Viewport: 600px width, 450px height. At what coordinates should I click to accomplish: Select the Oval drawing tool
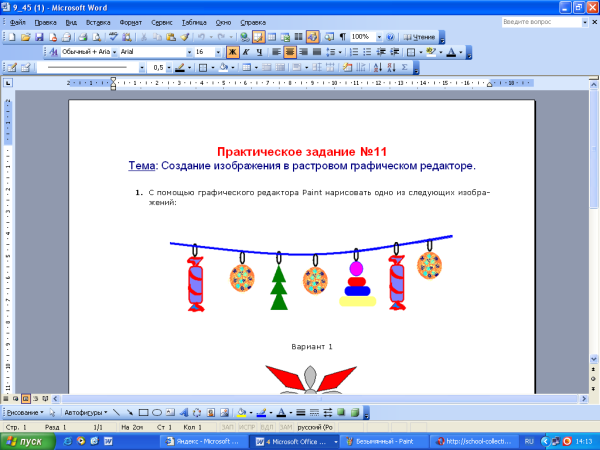tap(157, 412)
